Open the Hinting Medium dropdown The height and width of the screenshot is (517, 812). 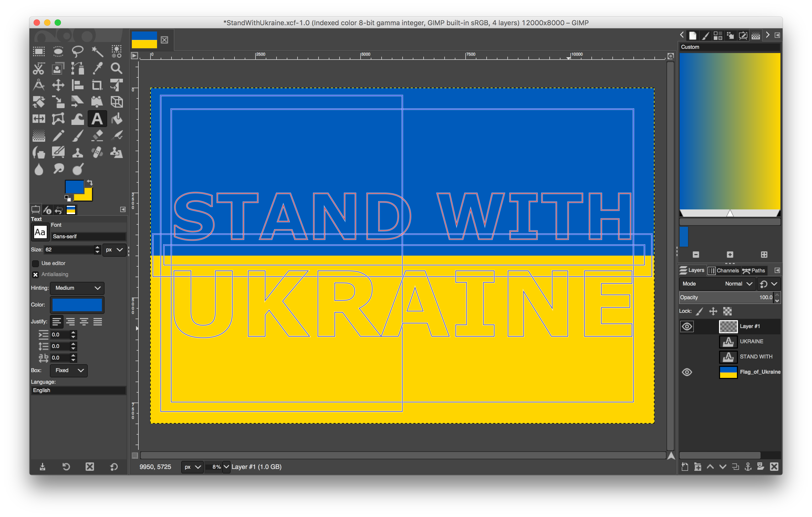point(77,288)
